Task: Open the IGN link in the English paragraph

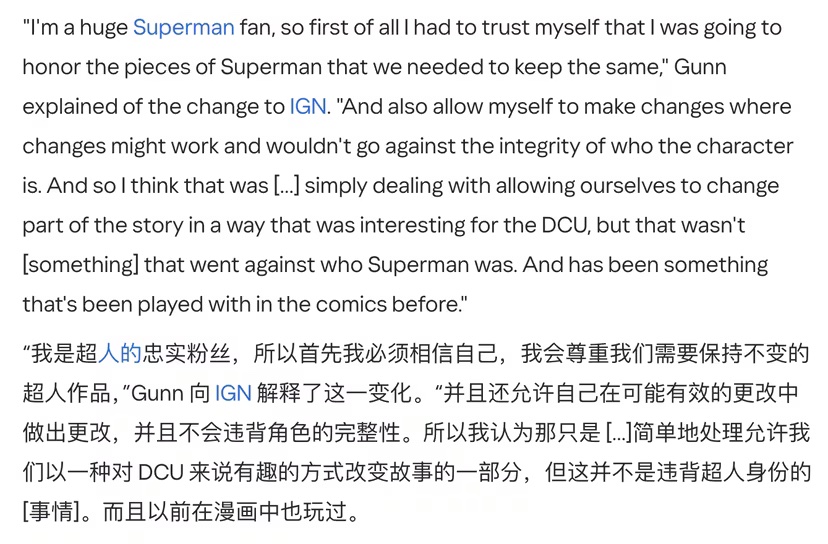Action: tap(308, 107)
